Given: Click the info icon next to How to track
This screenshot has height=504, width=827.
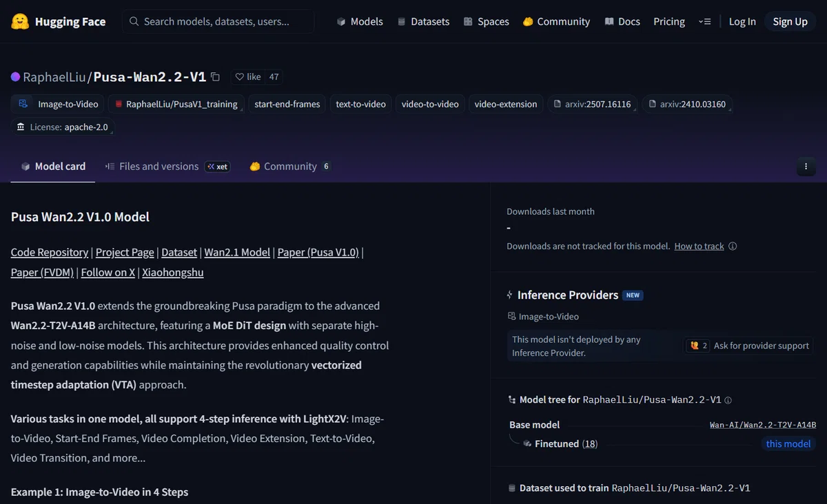Looking at the screenshot, I should 733,246.
